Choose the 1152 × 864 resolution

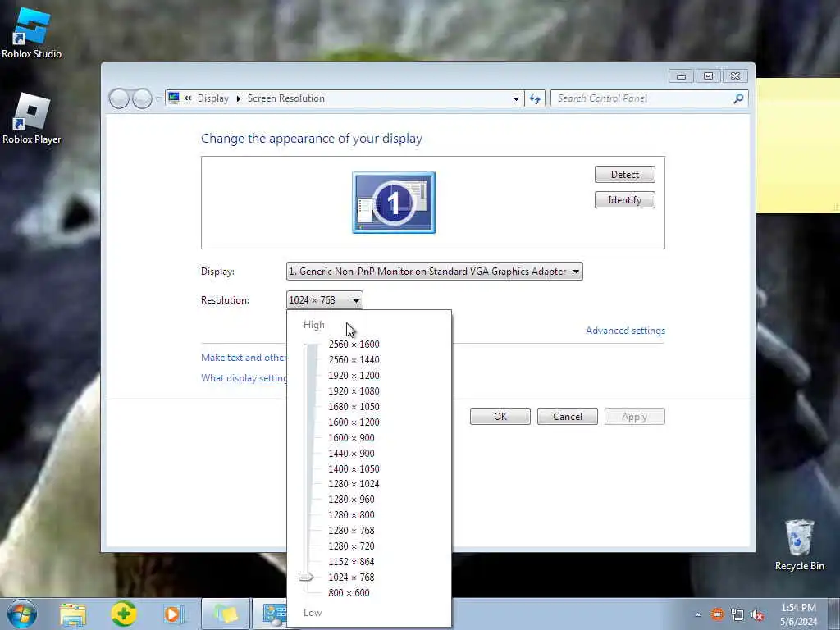point(351,561)
